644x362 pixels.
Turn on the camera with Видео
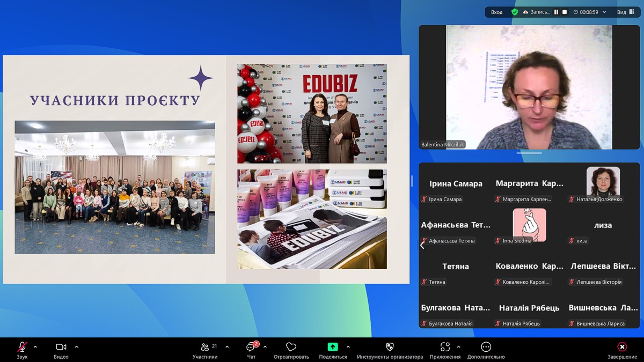pos(61,350)
